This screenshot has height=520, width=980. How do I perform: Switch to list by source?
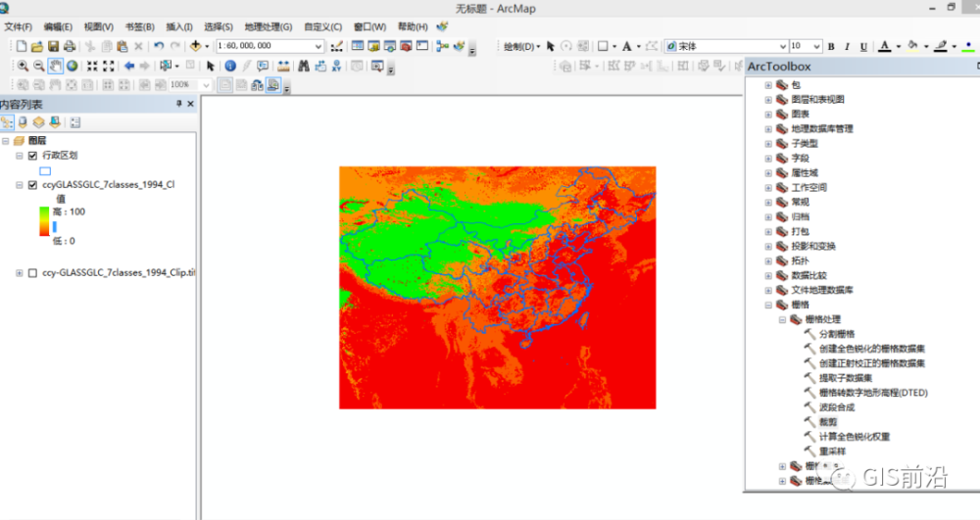23,122
